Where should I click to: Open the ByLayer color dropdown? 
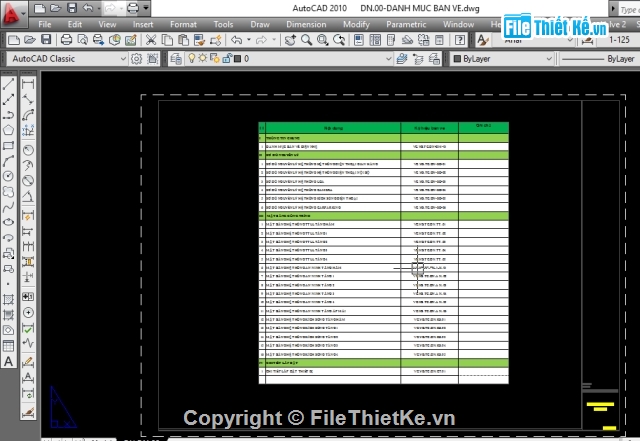(x=503, y=59)
